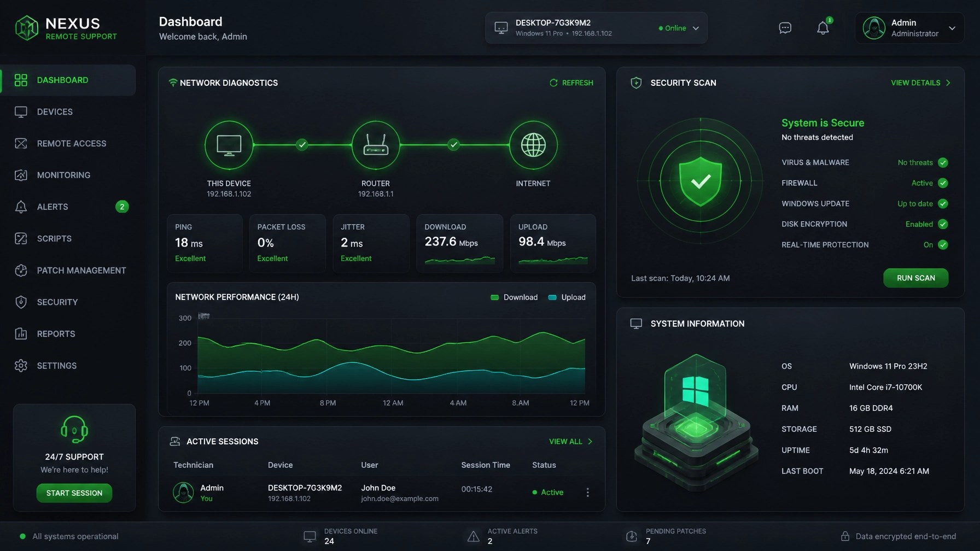Click the View Details link
This screenshot has width=980, height=551.
coord(915,83)
